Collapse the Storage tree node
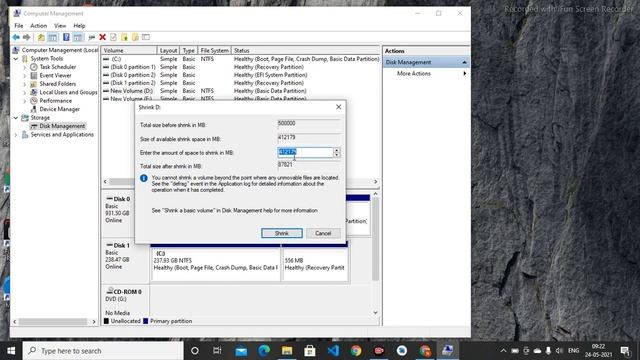 coord(16,118)
